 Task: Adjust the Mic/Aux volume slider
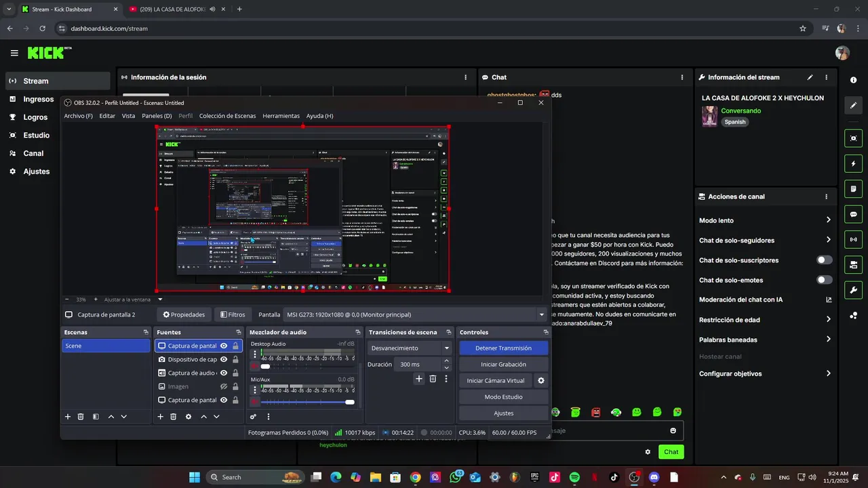[x=307, y=402]
